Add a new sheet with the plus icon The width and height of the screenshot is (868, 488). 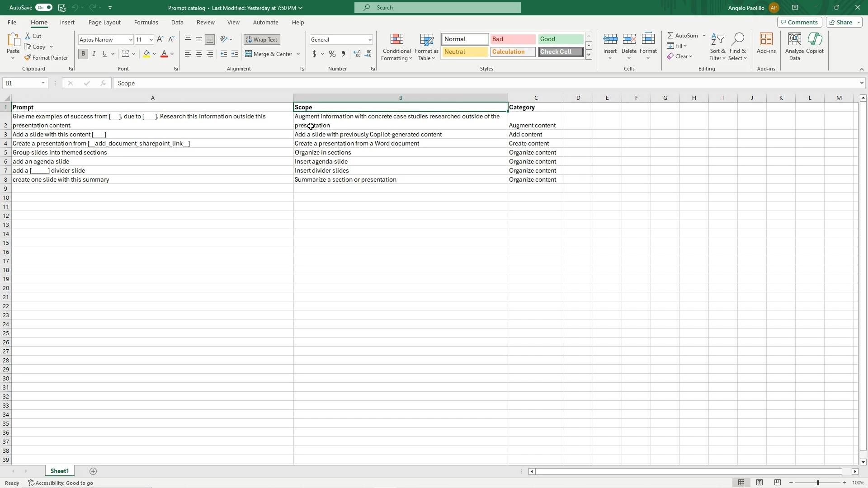(x=93, y=471)
